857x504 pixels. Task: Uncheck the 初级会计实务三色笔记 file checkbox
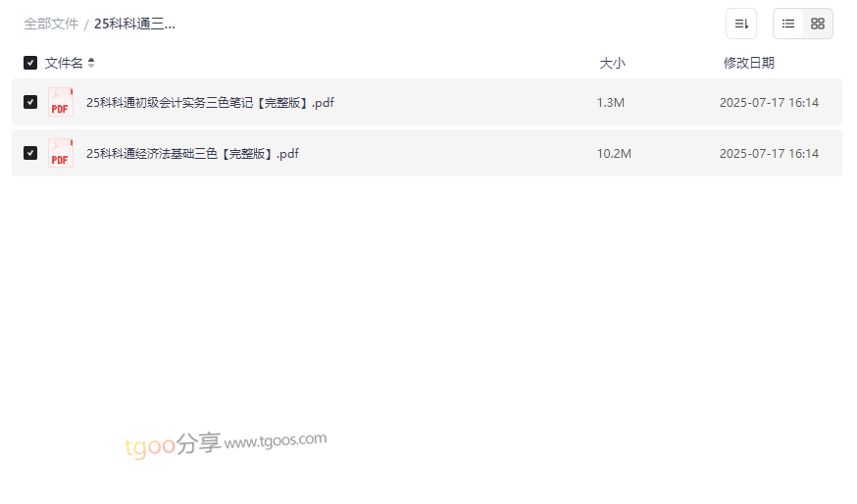(30, 102)
